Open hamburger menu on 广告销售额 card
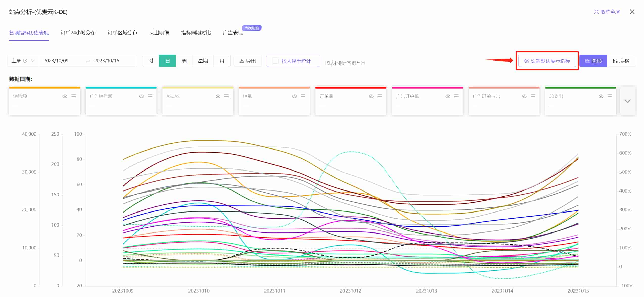Viewport: 644px width, 297px height. point(150,96)
